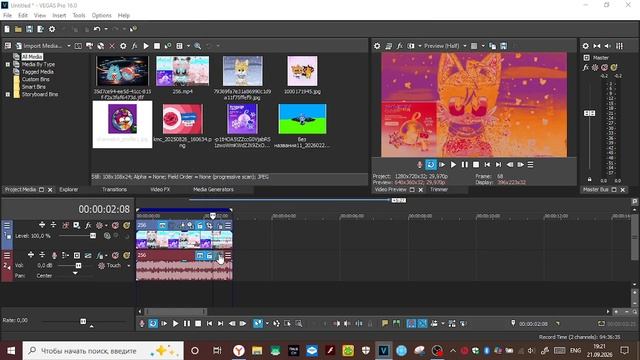
Task: Open the Touch automation mode dropdown
Action: (x=129, y=266)
